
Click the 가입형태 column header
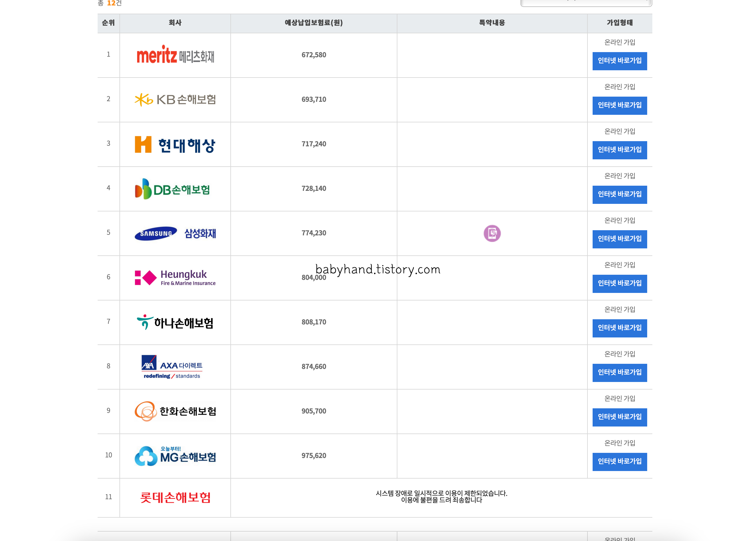point(620,23)
